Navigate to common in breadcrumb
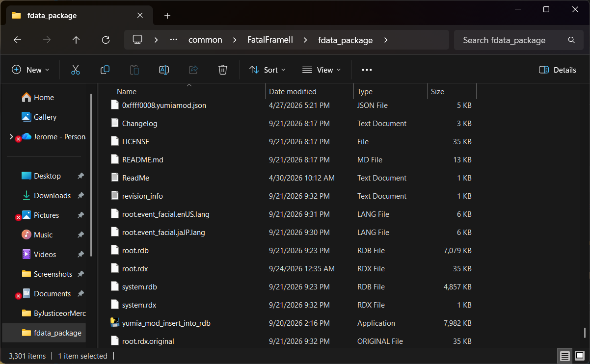590x364 pixels. point(205,40)
